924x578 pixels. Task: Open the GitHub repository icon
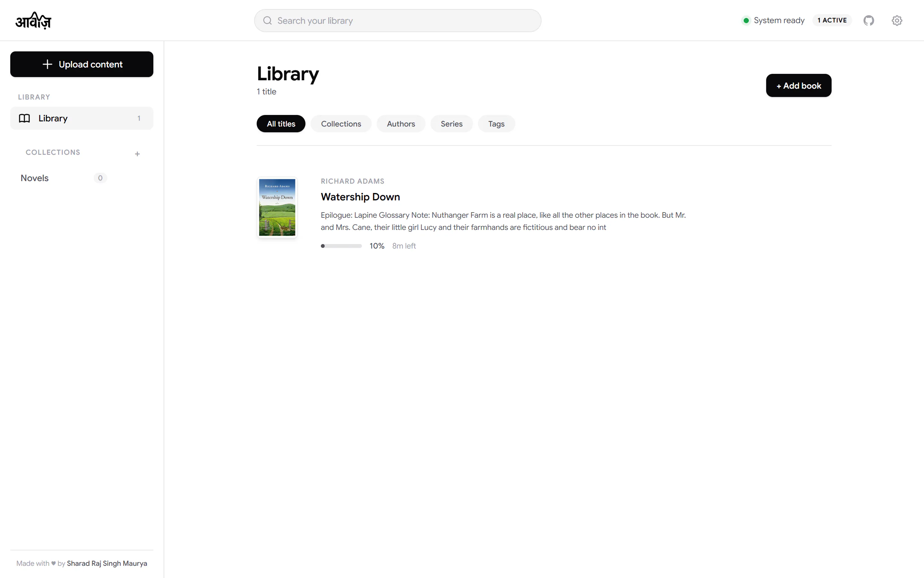pos(868,20)
